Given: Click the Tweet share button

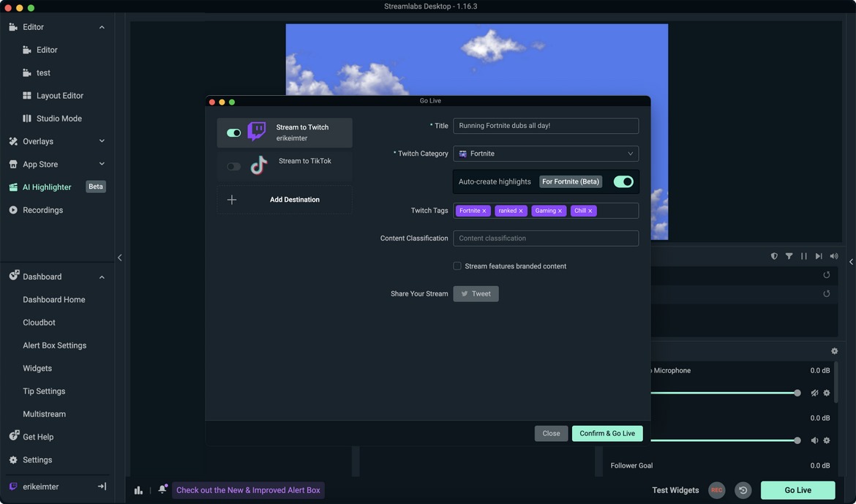Looking at the screenshot, I should point(476,294).
